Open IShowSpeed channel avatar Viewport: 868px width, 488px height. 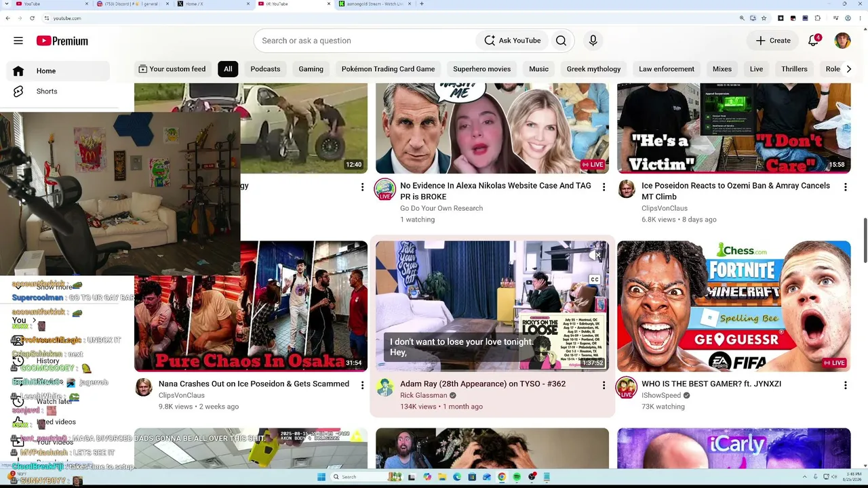(626, 387)
